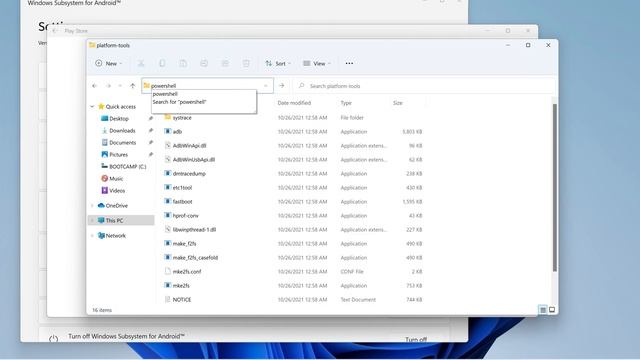Open the See more ellipsis menu
Screen dimensions: 640x360
pyautogui.click(x=349, y=63)
